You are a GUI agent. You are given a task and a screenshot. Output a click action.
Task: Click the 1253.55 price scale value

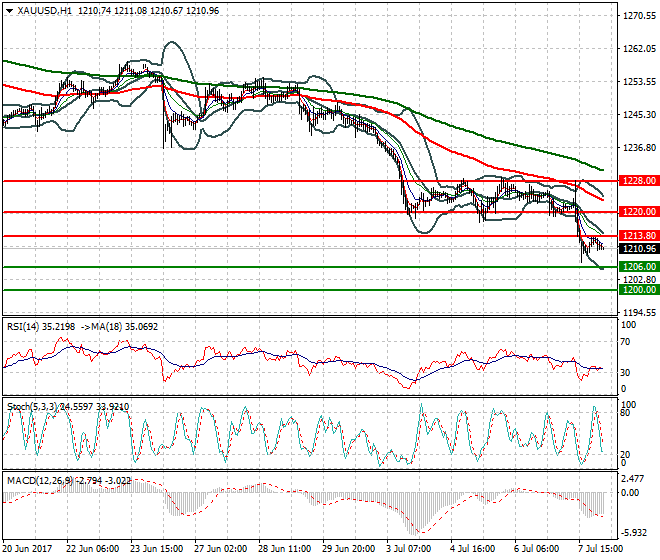point(639,81)
